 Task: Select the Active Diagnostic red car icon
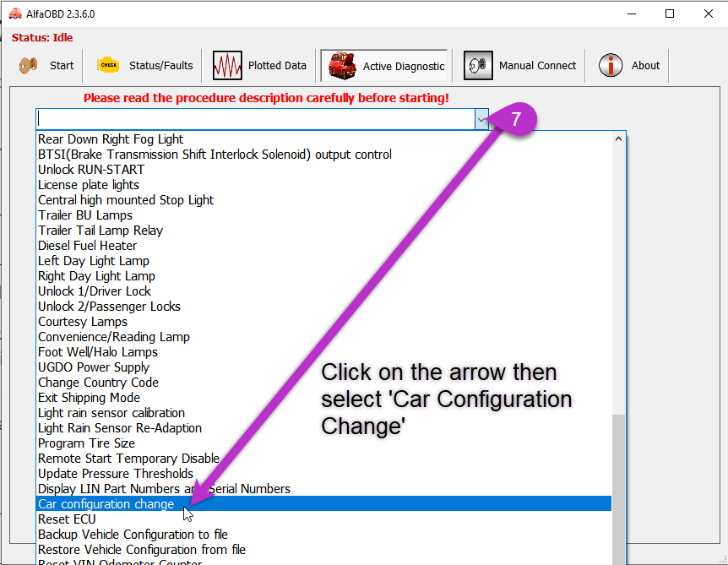coord(342,66)
